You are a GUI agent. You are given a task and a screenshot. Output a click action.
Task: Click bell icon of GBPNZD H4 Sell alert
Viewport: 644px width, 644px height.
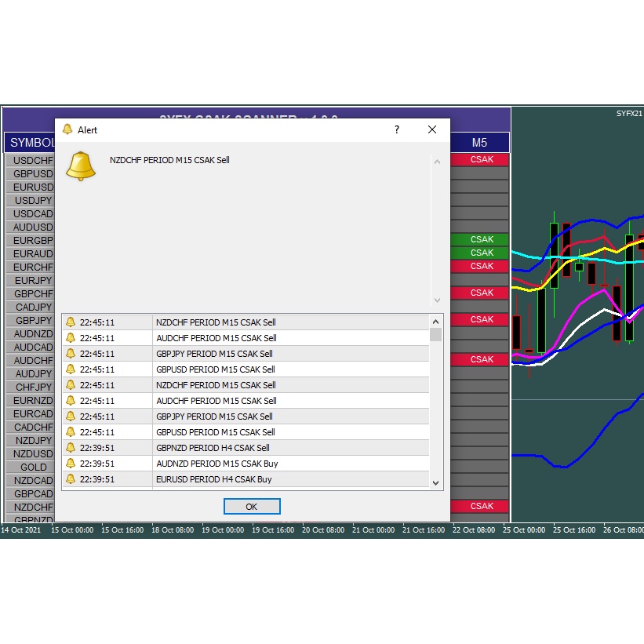(x=71, y=448)
